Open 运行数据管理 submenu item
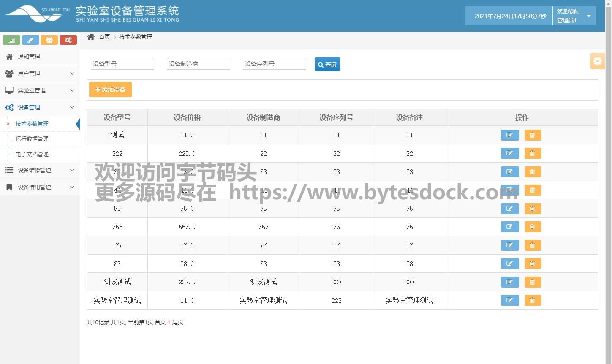Image resolution: width=612 pixels, height=364 pixels. [32, 139]
